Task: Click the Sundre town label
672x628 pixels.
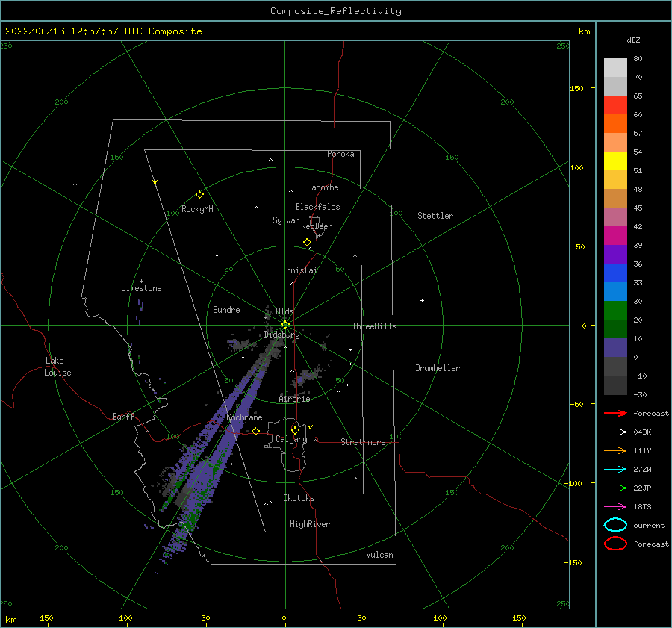Action: pyautogui.click(x=226, y=309)
